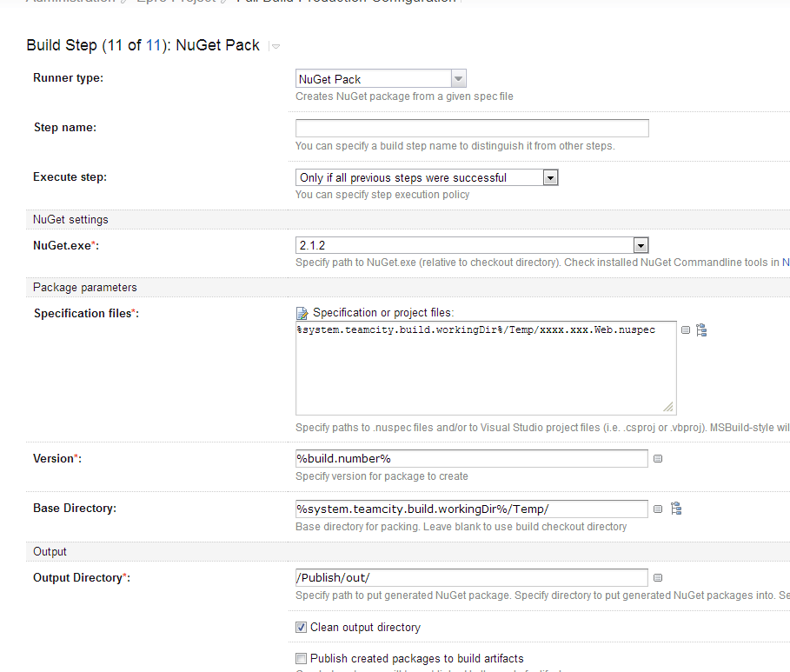
Task: Click the Output Directory /Publish/out/ field
Action: pyautogui.click(x=472, y=578)
